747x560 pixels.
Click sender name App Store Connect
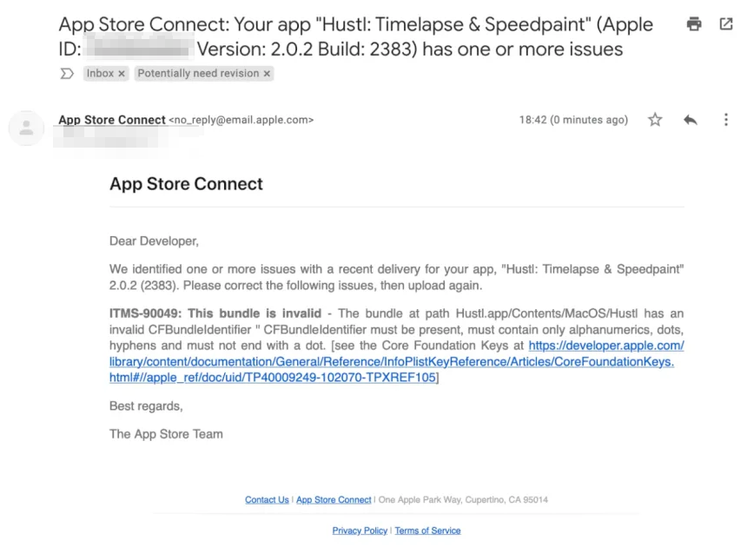tap(112, 120)
